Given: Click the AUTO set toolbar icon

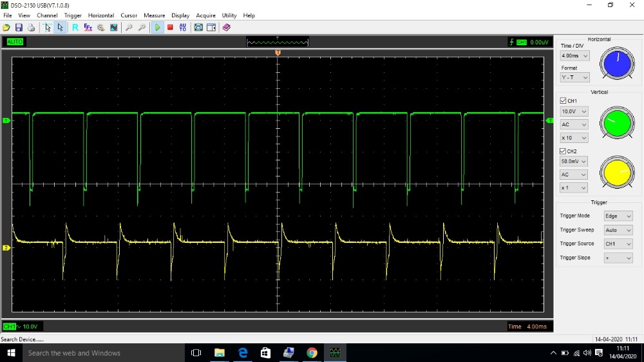Looking at the screenshot, I should (x=183, y=28).
